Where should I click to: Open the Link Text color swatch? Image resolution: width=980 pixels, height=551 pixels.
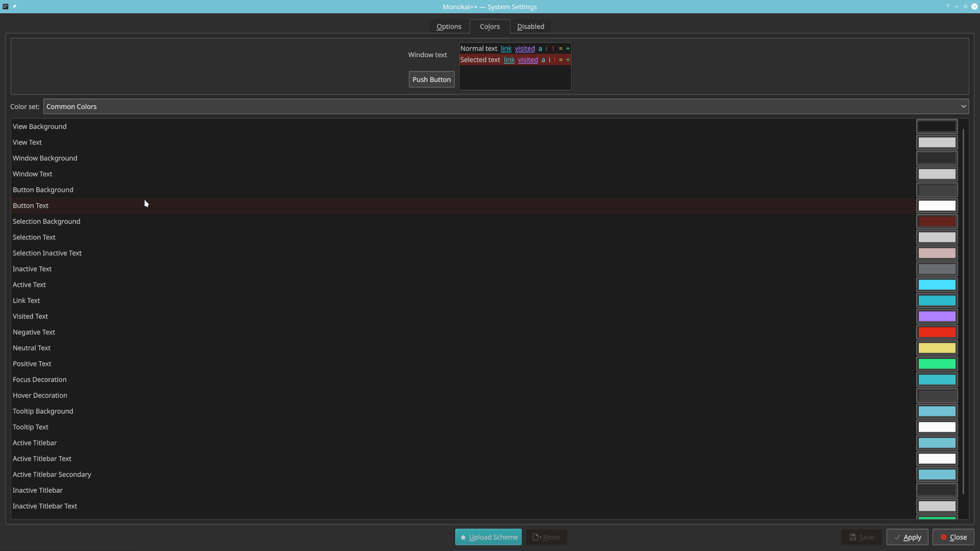(937, 300)
